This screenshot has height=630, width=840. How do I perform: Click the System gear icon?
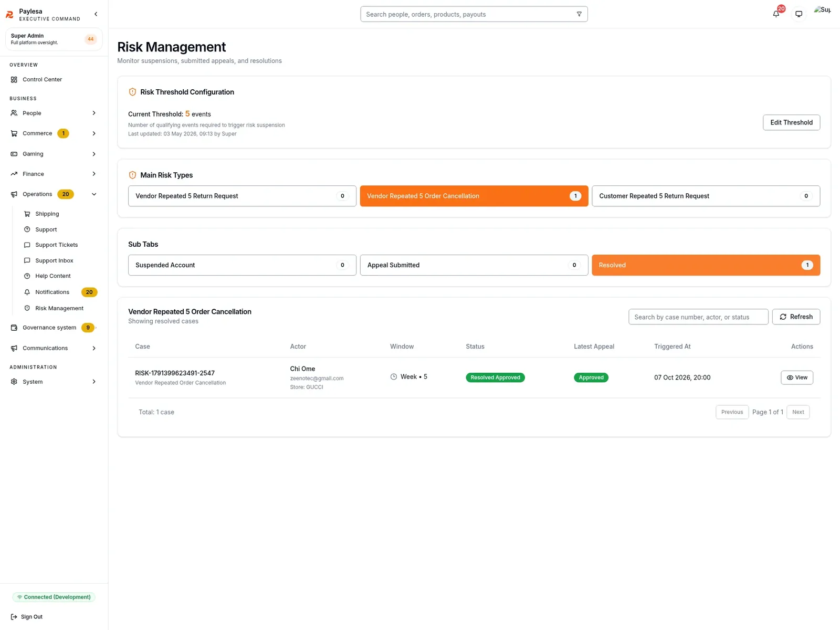coord(14,382)
